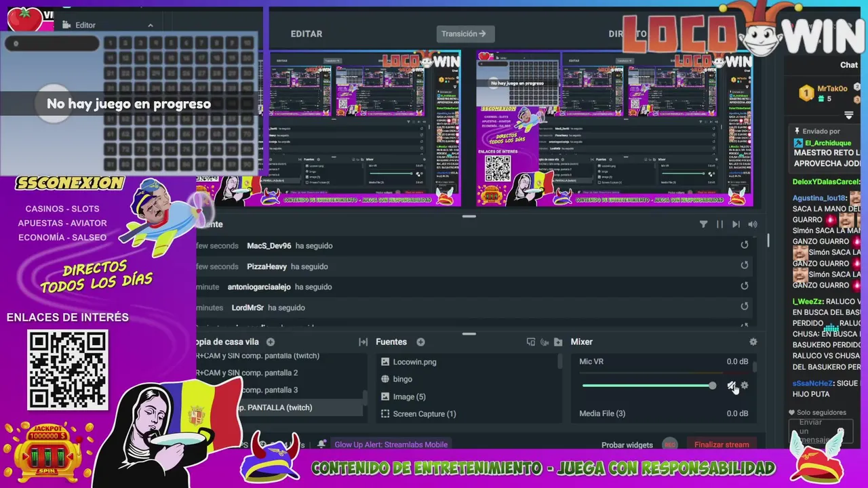The image size is (868, 488).
Task: Click username antoniogarciaalejo in recent events
Action: (258, 287)
